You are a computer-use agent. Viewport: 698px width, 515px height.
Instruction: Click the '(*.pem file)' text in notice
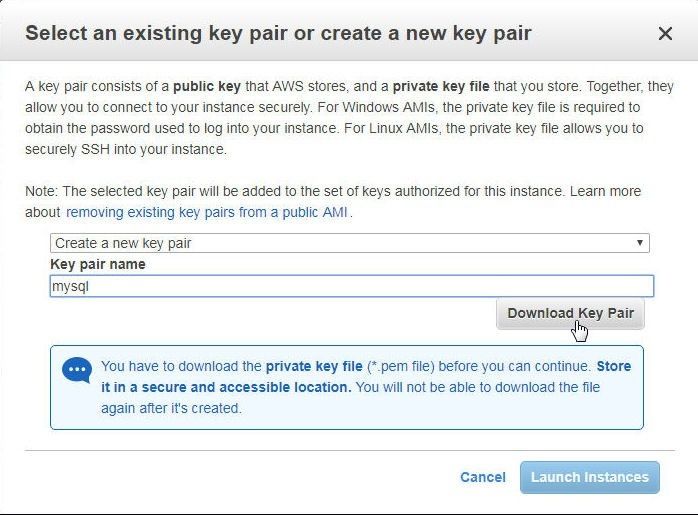click(x=401, y=366)
